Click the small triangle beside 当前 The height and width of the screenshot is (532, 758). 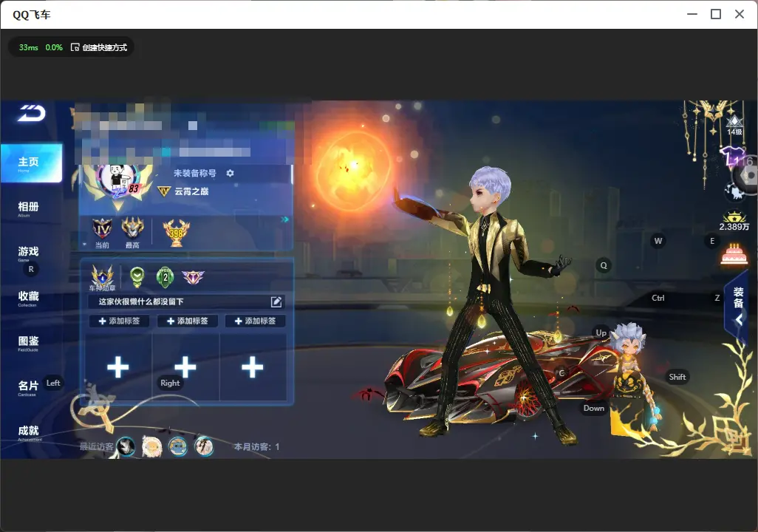pyautogui.click(x=85, y=245)
